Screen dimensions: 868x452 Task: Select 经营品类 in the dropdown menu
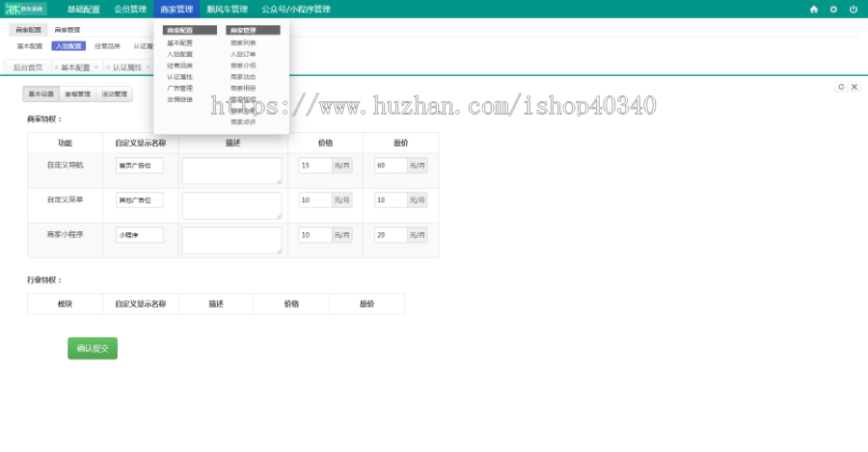[x=180, y=66]
